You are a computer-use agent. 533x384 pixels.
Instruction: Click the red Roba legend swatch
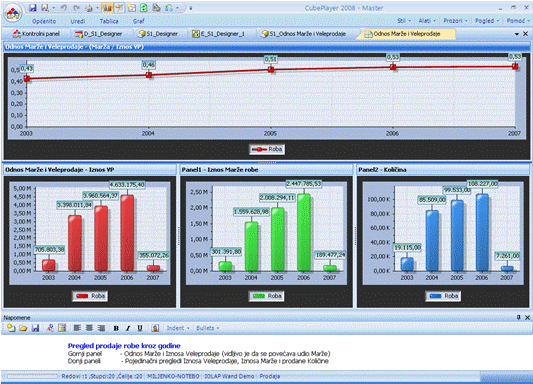click(x=82, y=296)
